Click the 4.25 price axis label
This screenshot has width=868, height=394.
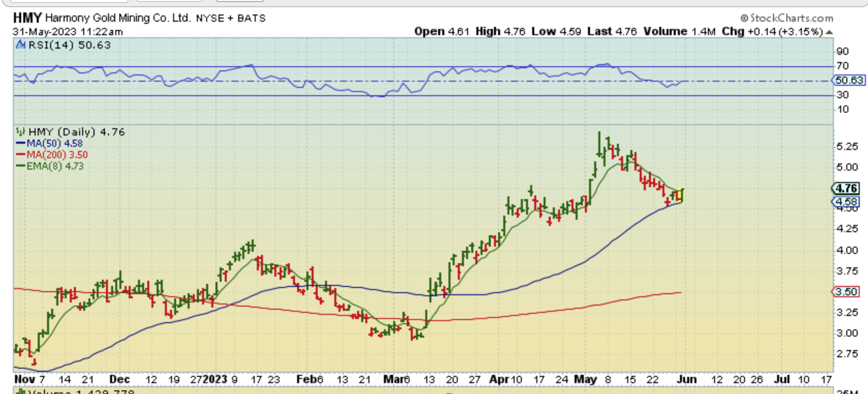[847, 229]
